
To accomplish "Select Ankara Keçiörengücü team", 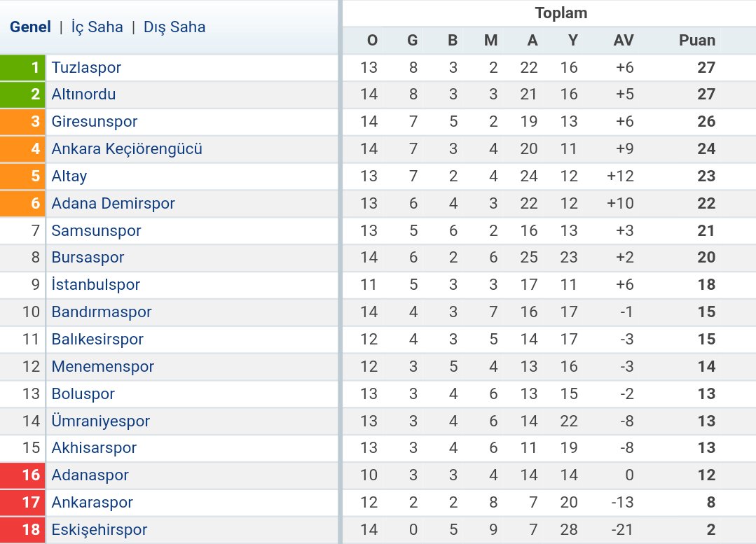I will pyautogui.click(x=127, y=149).
